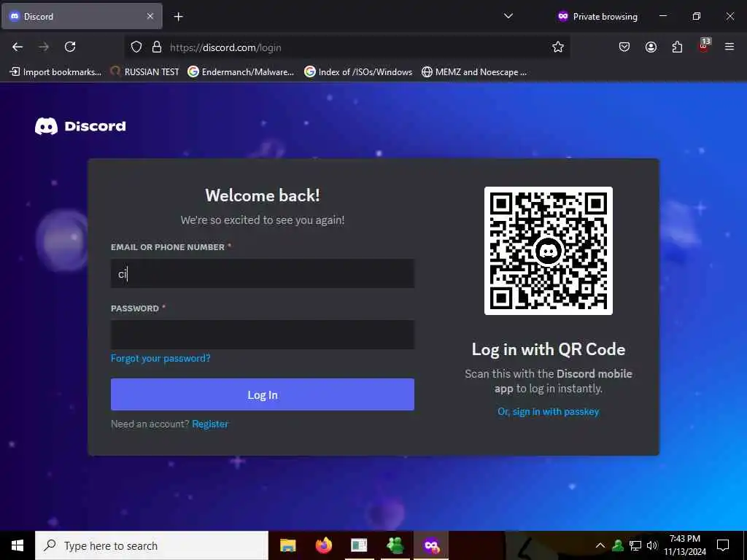Click the extension icon with badge 13
Viewport: 747px width, 560px height.
[704, 45]
